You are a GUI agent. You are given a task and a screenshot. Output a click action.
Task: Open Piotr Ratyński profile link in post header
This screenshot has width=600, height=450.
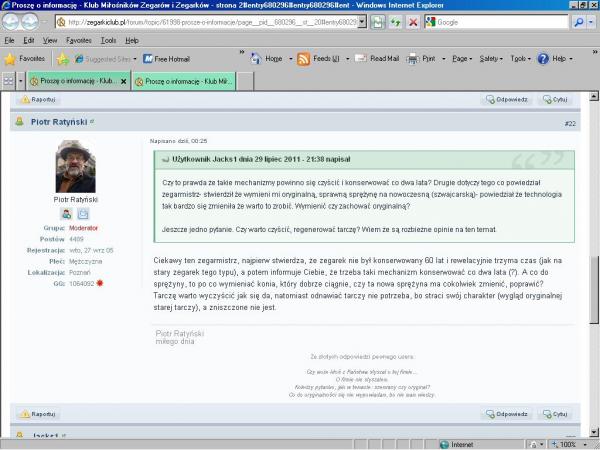point(59,122)
